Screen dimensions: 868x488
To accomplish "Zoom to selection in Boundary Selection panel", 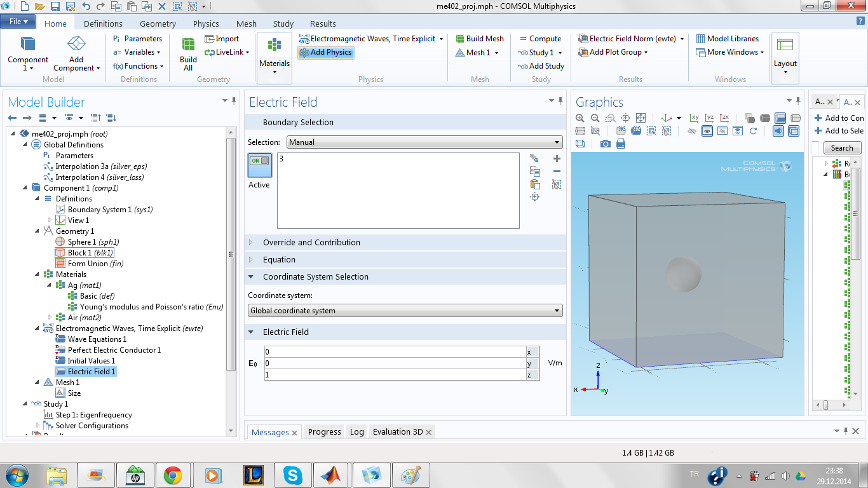I will point(535,197).
